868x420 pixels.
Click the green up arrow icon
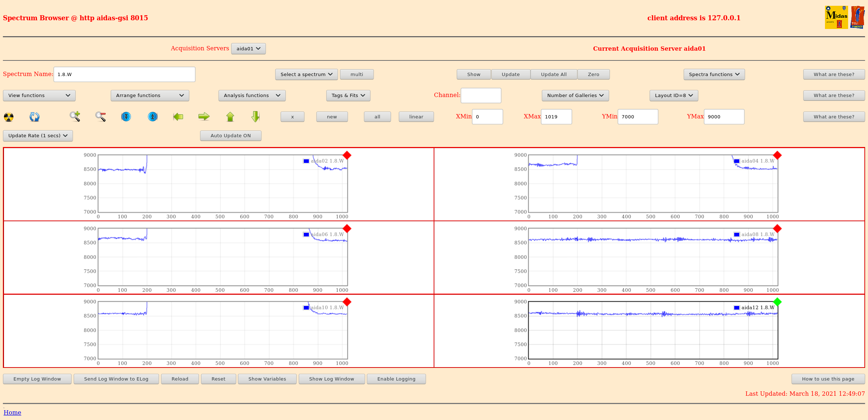point(230,117)
